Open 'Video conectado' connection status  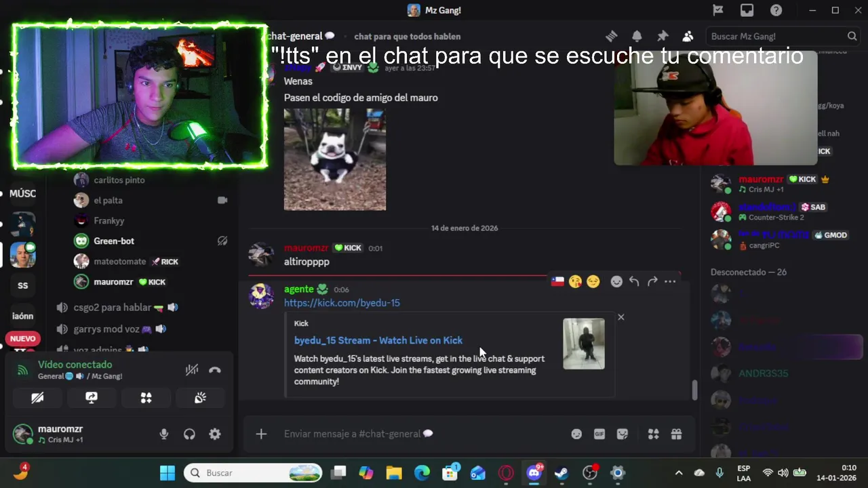[75, 365]
